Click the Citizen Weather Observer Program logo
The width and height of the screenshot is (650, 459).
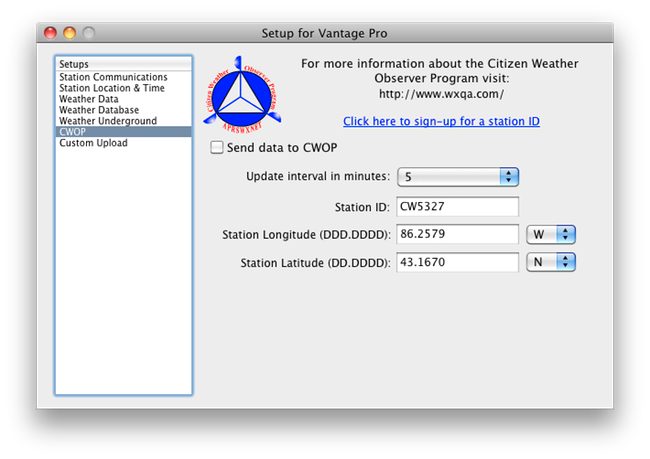242,95
